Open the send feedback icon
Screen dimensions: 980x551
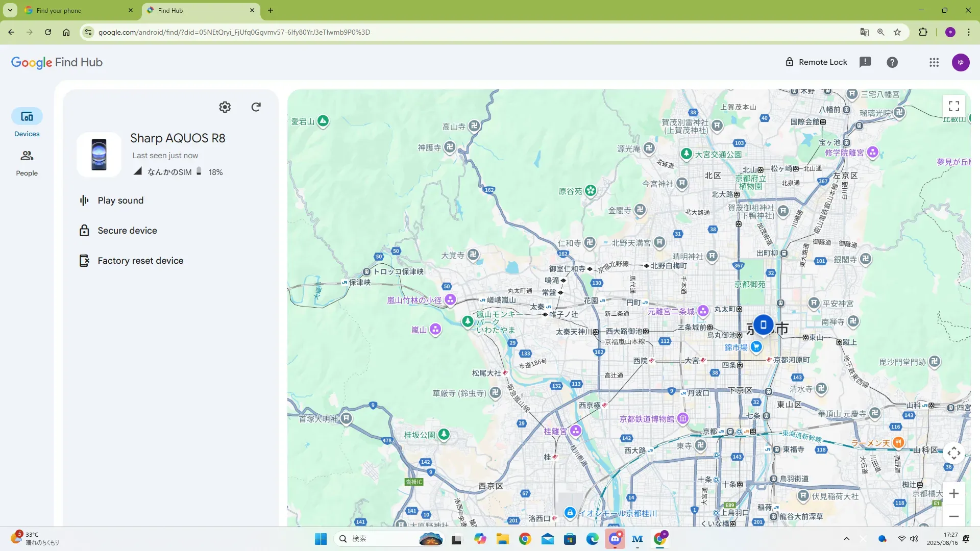click(x=865, y=62)
